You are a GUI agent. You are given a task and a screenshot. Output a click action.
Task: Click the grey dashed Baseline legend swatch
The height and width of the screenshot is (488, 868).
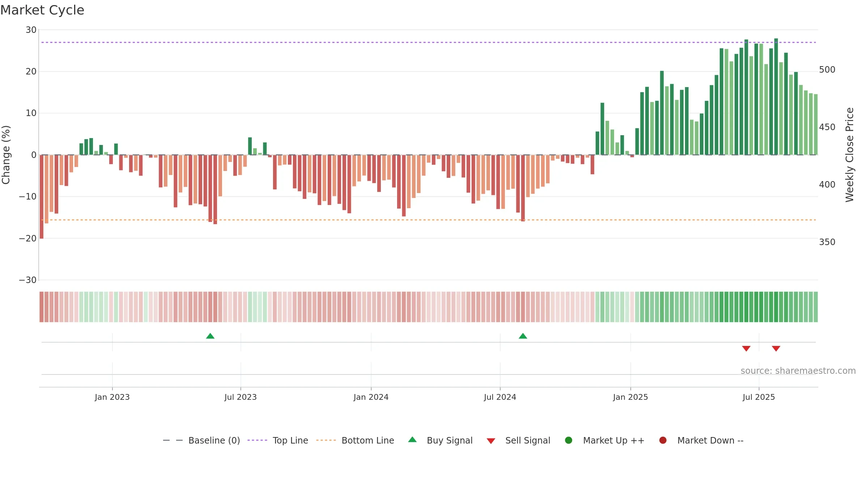[173, 440]
